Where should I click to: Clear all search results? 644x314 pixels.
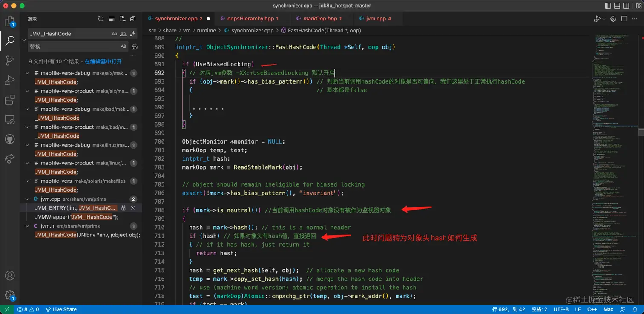112,19
